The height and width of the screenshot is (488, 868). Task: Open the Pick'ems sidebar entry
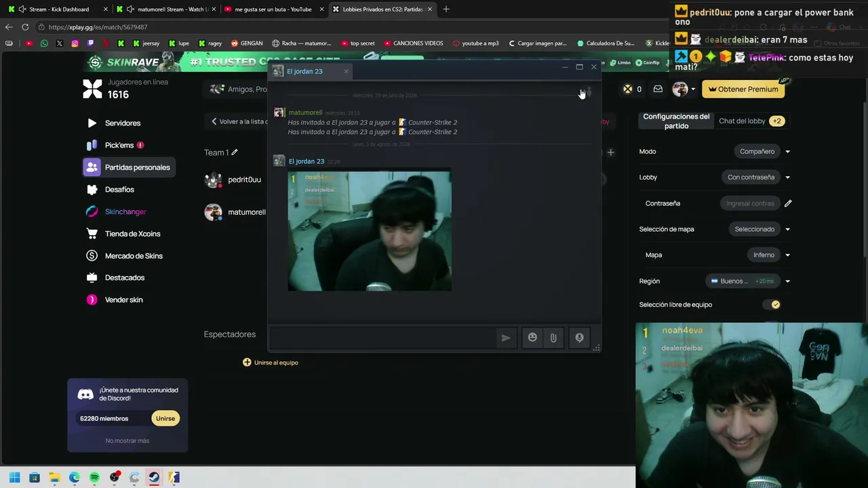click(119, 145)
